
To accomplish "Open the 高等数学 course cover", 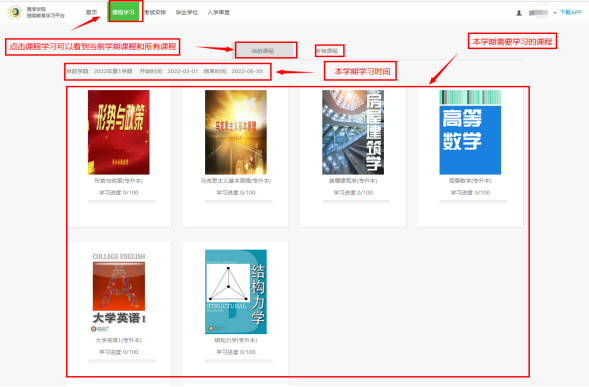I will pos(470,132).
